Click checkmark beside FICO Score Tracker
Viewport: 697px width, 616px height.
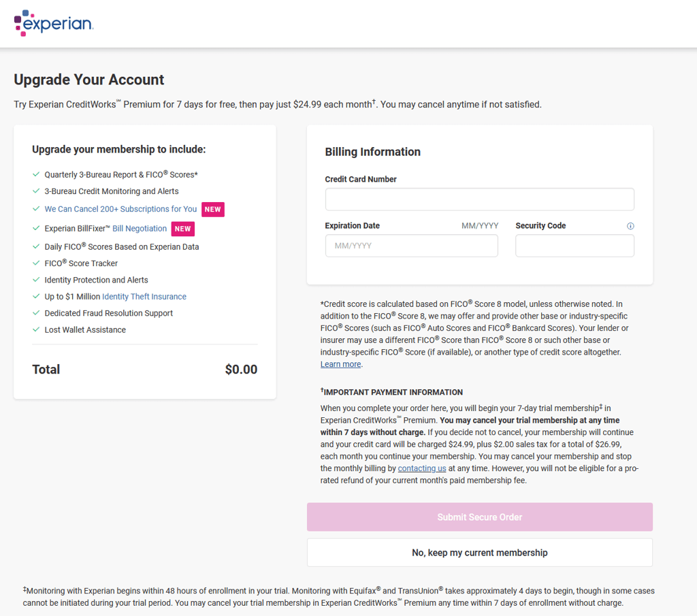click(x=37, y=263)
